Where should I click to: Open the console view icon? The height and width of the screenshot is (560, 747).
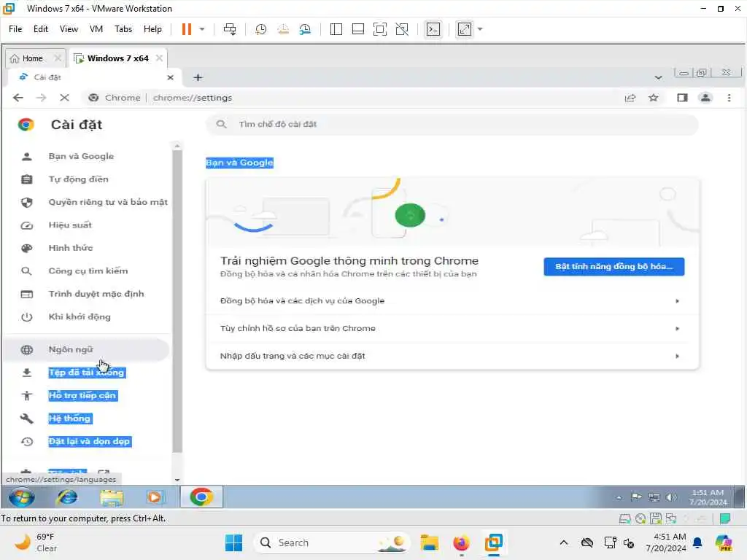(433, 29)
